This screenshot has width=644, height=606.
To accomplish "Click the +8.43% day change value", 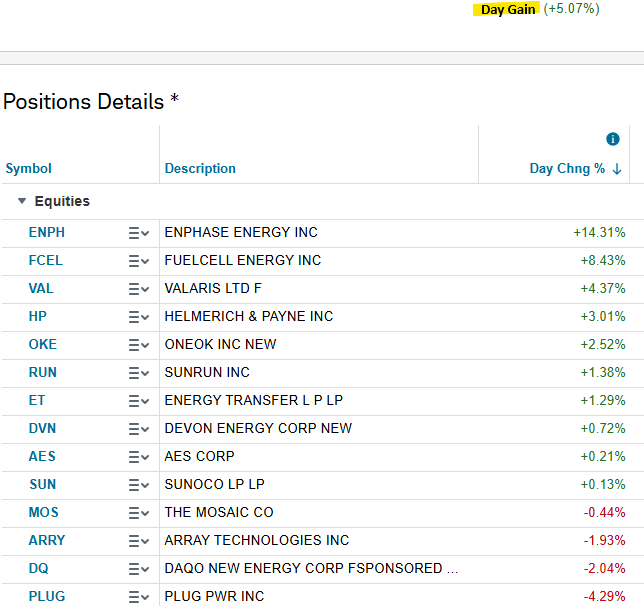I will (603, 260).
